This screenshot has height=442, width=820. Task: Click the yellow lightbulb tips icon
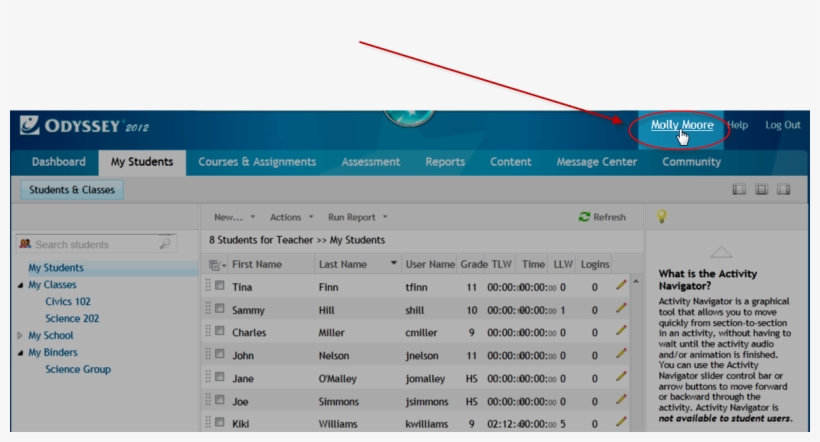point(662,216)
